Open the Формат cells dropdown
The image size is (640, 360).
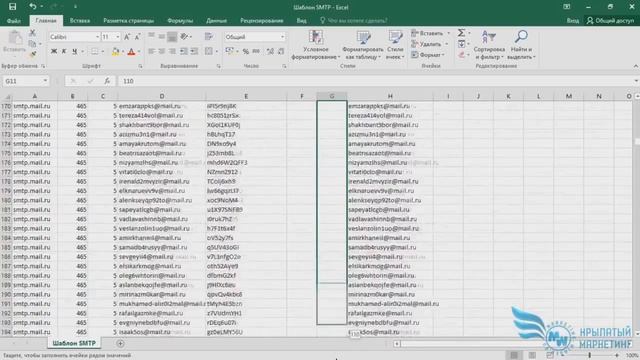pyautogui.click(x=427, y=54)
